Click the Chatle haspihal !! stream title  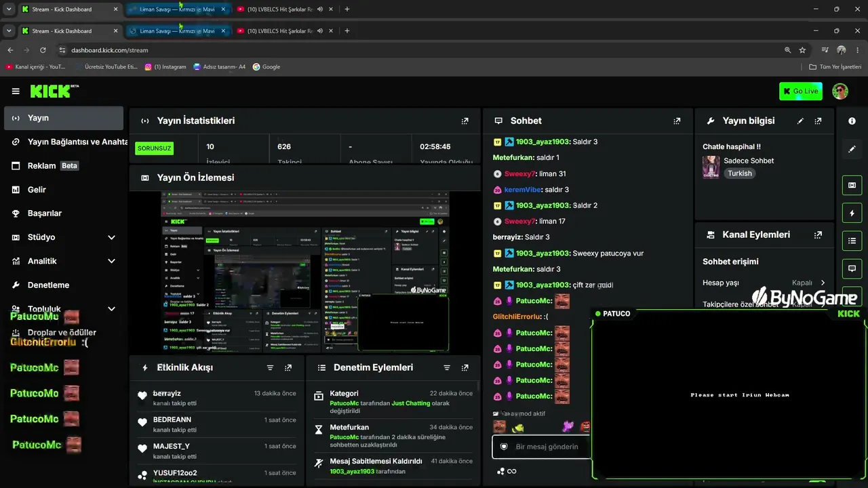click(732, 146)
